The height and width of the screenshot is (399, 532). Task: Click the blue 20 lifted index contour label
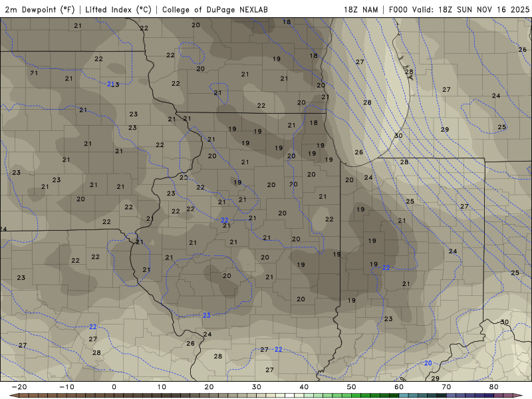428,363
